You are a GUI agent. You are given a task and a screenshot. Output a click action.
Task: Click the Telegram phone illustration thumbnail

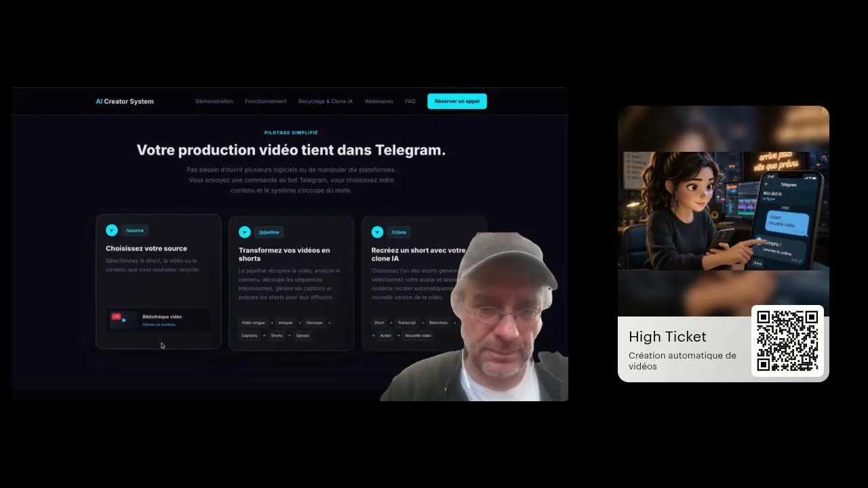[724, 211]
